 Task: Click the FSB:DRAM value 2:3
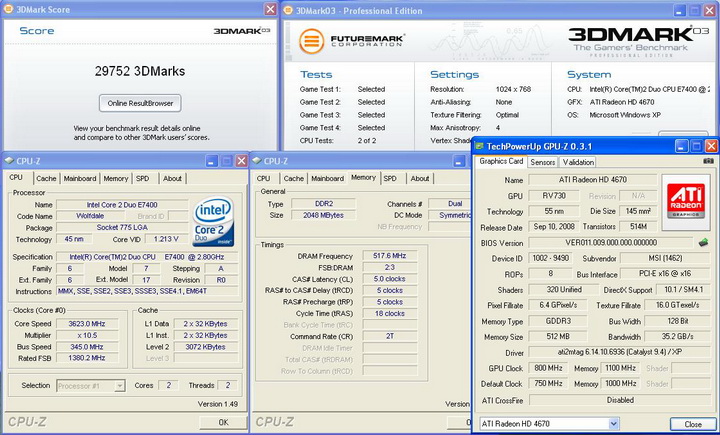[389, 267]
